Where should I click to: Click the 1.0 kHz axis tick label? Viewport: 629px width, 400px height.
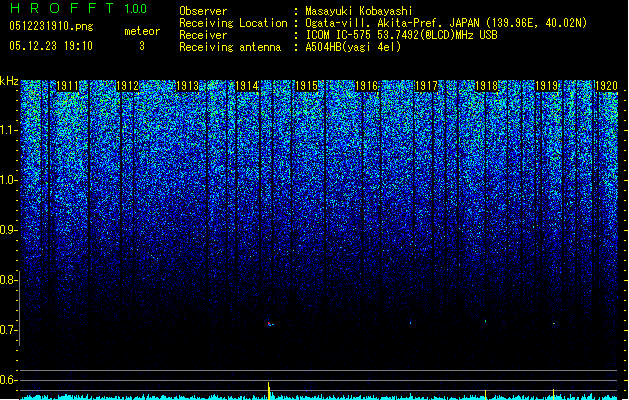[x=9, y=180]
